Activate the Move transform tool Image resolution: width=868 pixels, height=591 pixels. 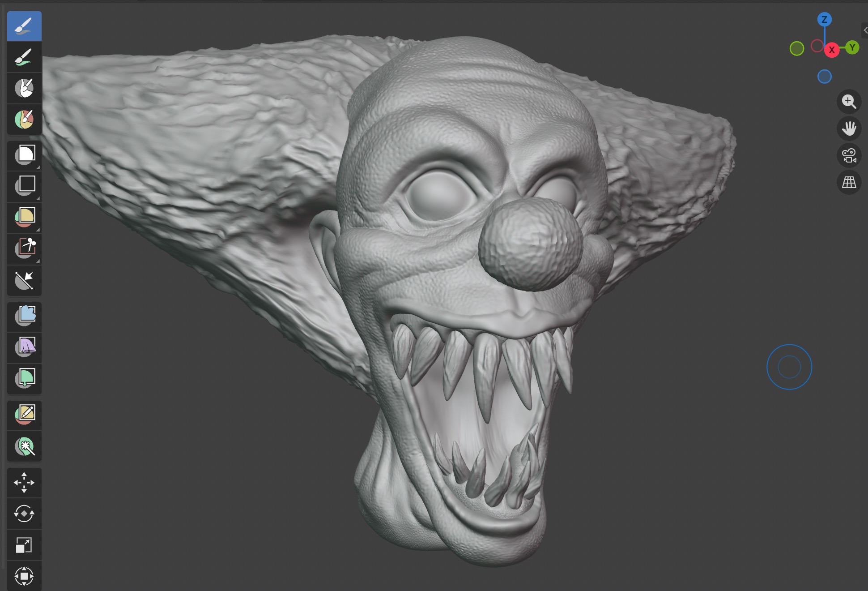[24, 482]
